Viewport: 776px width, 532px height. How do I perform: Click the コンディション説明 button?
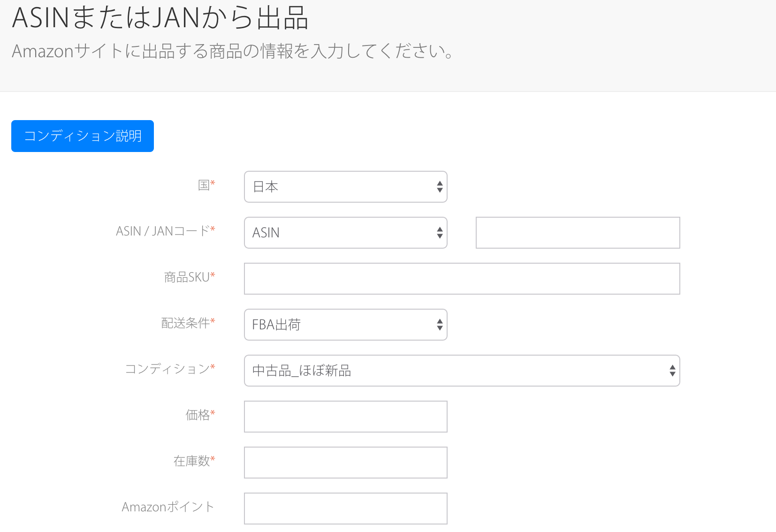coord(83,136)
